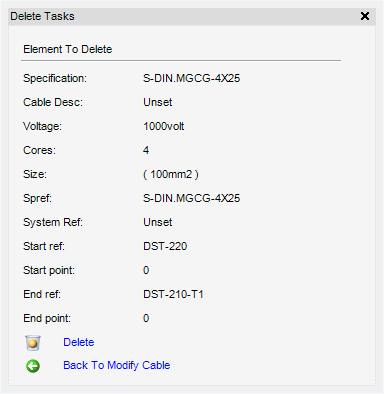Viewport: 384px width, 394px height.
Task: Click the Element To Delete heading
Action: (68, 49)
